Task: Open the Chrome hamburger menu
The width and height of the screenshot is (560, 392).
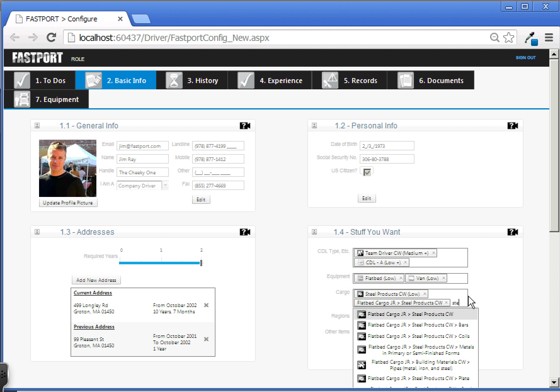Action: 549,37
